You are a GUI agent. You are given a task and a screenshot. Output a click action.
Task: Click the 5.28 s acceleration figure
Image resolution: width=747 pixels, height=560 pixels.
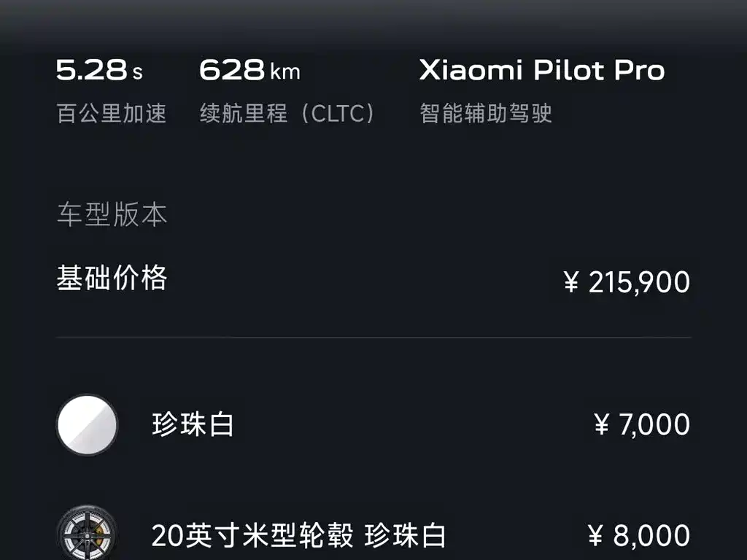92,71
